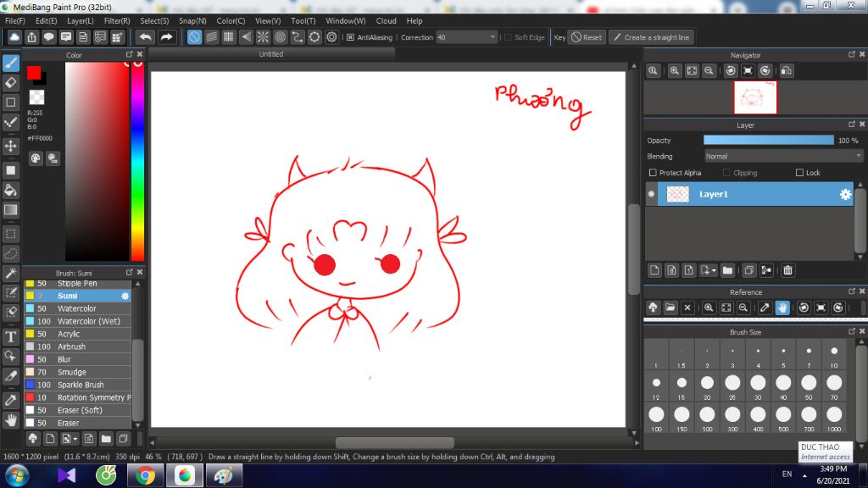The image size is (868, 488).
Task: Choose the Watercolor brush
Action: coord(77,308)
